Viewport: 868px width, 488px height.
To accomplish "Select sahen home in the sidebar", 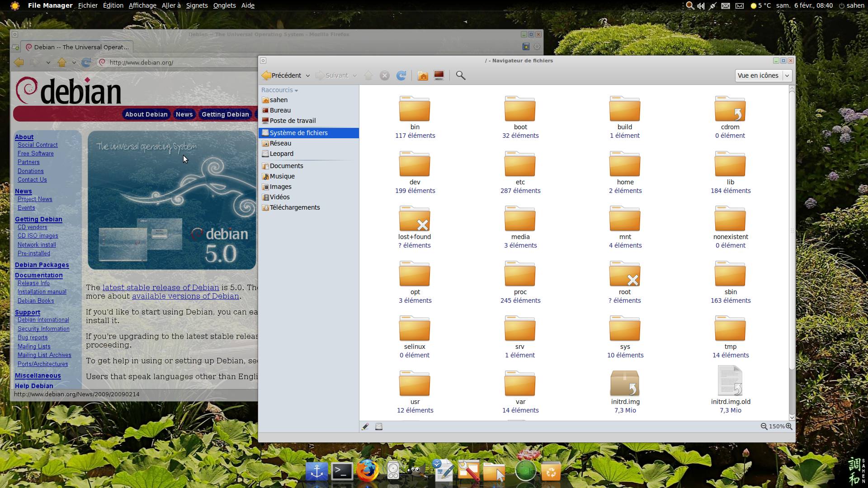I will pyautogui.click(x=309, y=100).
